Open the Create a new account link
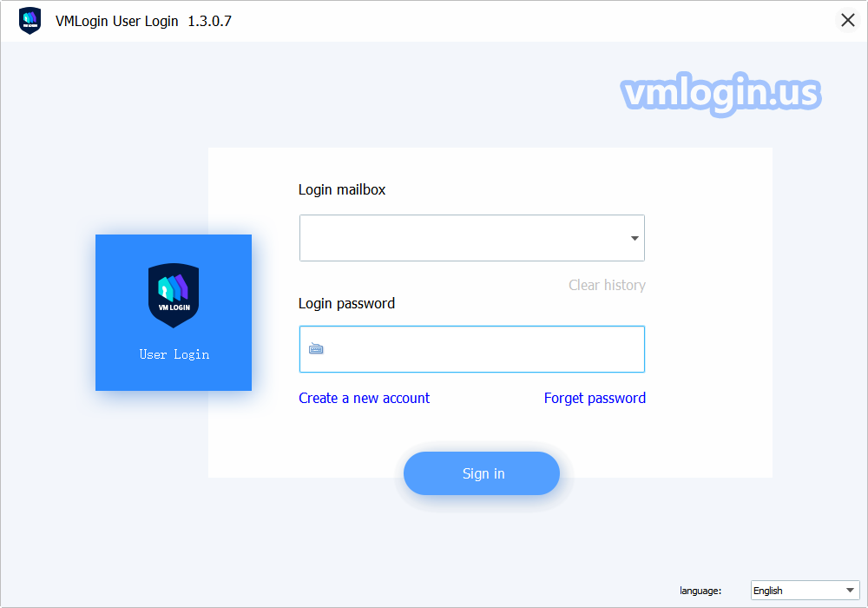The height and width of the screenshot is (608, 868). [x=364, y=398]
